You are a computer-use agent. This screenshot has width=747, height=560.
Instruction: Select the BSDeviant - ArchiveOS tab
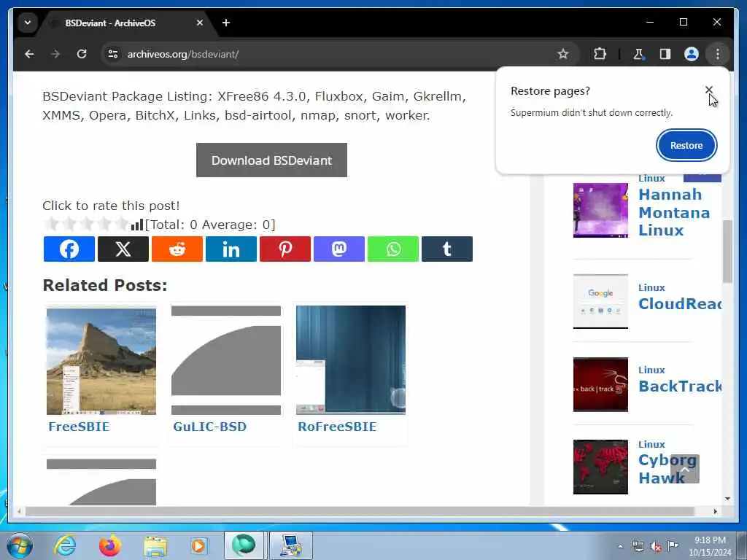click(x=125, y=23)
